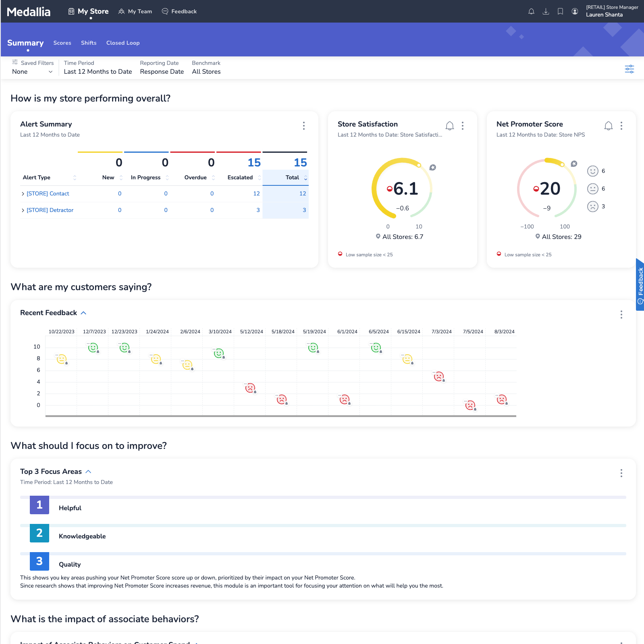
Task: Click Escalated count 12 for Contact
Action: pos(256,193)
